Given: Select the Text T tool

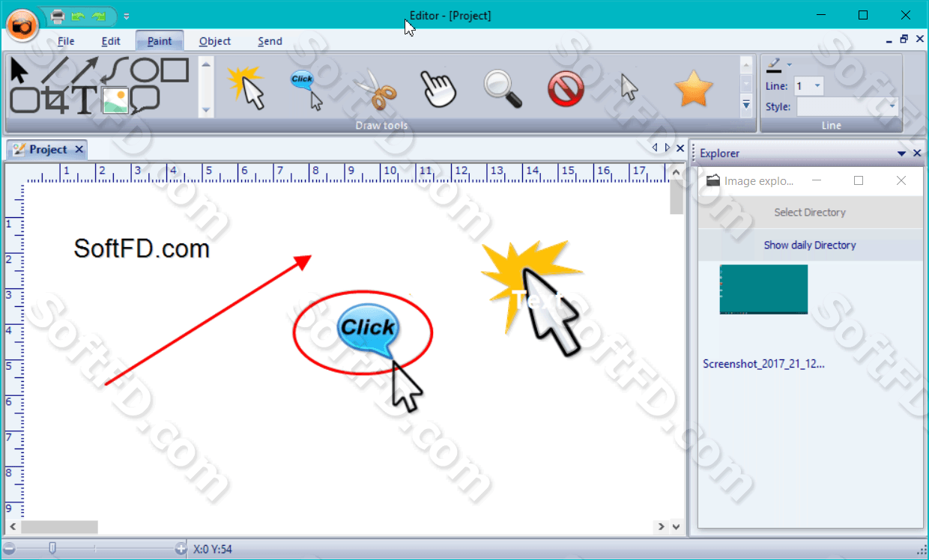Looking at the screenshot, I should 85,100.
